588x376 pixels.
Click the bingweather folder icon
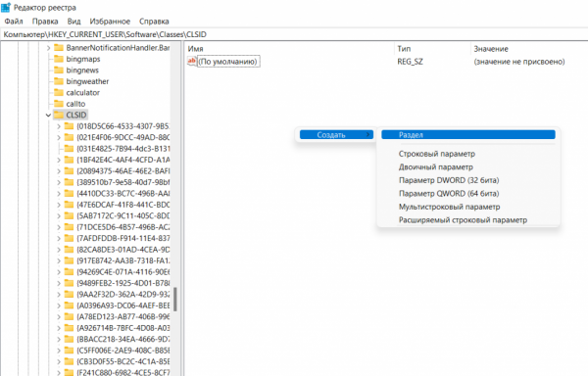click(x=59, y=81)
